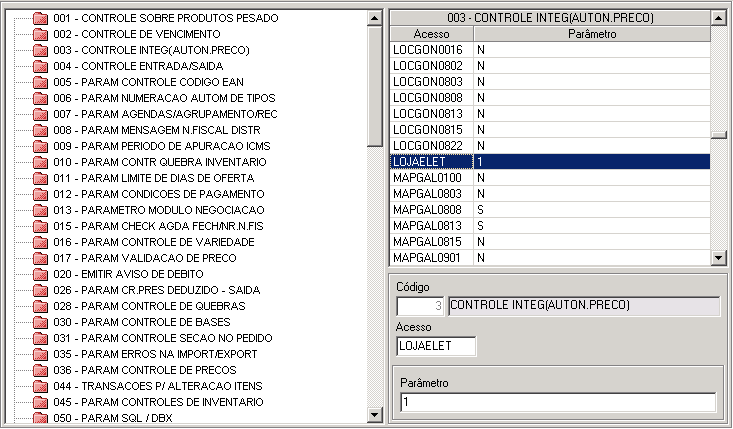Click the Parâmetro value input field
Viewport: 733px width, 429px height.
(x=557, y=402)
